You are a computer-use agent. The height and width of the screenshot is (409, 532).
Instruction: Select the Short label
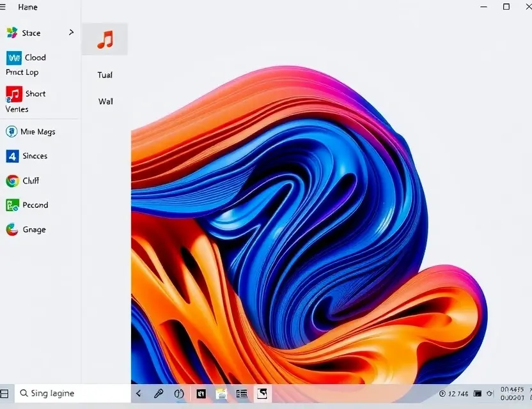(x=36, y=93)
